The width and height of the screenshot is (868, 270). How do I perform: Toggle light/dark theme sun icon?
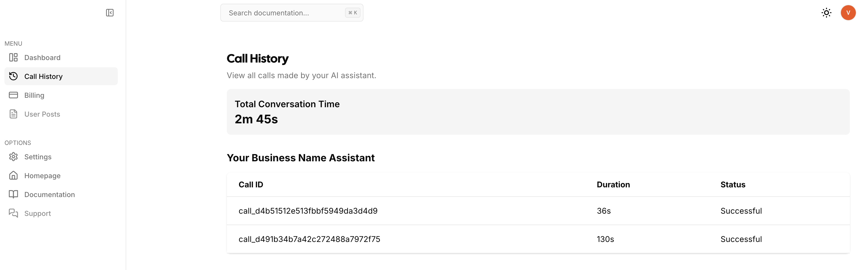coord(826,13)
